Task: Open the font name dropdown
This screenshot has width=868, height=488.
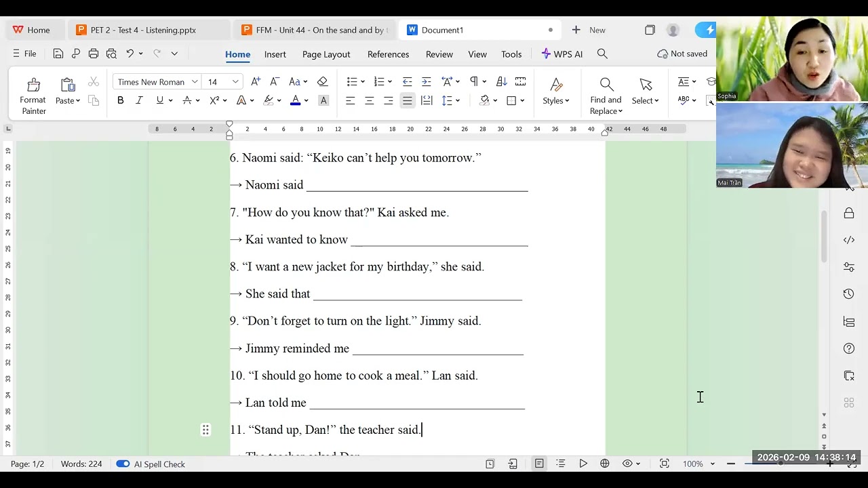Action: pyautogui.click(x=195, y=82)
